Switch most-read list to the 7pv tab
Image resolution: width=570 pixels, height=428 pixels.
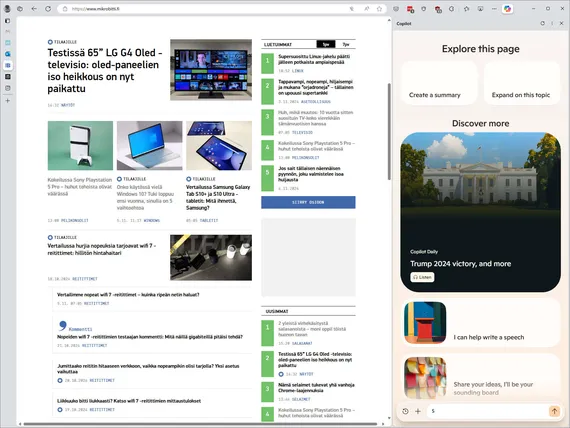[346, 44]
